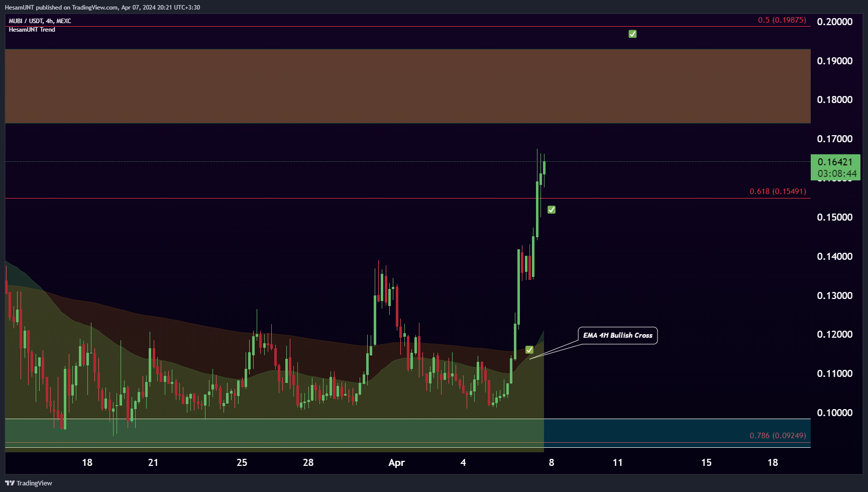This screenshot has height=492, width=868.
Task: Click the date label 28 on time axis
Action: point(308,462)
